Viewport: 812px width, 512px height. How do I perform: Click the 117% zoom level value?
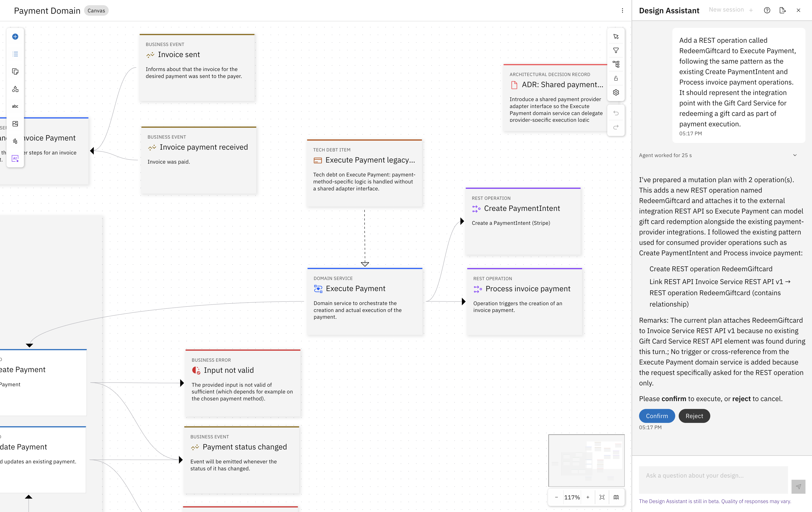(572, 497)
